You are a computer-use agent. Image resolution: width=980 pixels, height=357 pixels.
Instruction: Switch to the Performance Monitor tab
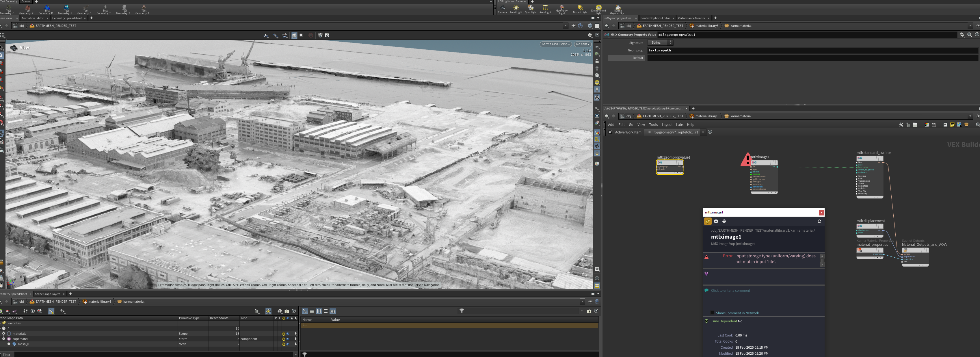click(x=691, y=18)
